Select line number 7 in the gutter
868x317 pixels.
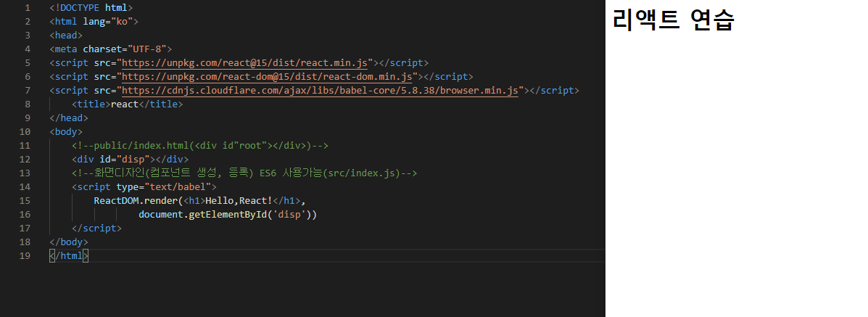pyautogui.click(x=28, y=91)
